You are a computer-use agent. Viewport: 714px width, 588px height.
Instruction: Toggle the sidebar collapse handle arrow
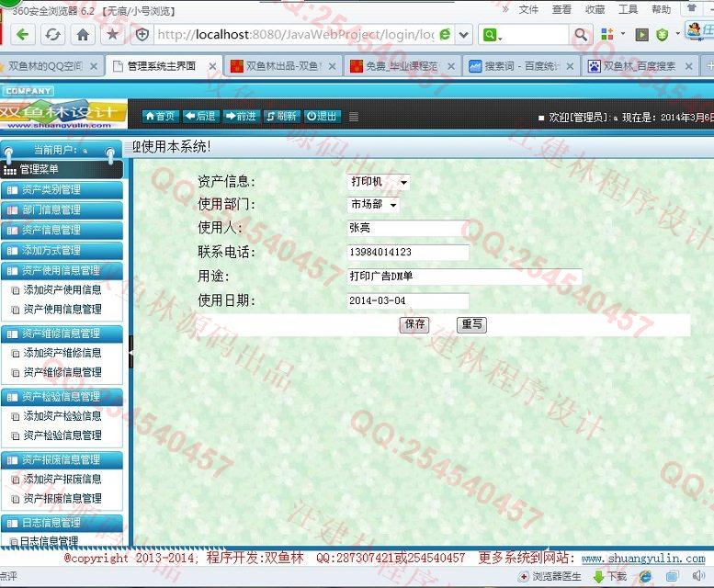pos(131,352)
